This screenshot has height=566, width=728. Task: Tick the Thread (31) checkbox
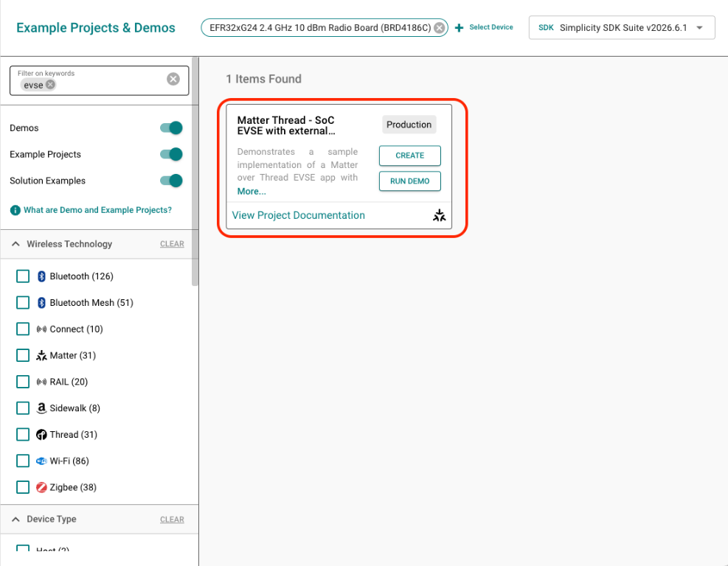click(x=23, y=435)
